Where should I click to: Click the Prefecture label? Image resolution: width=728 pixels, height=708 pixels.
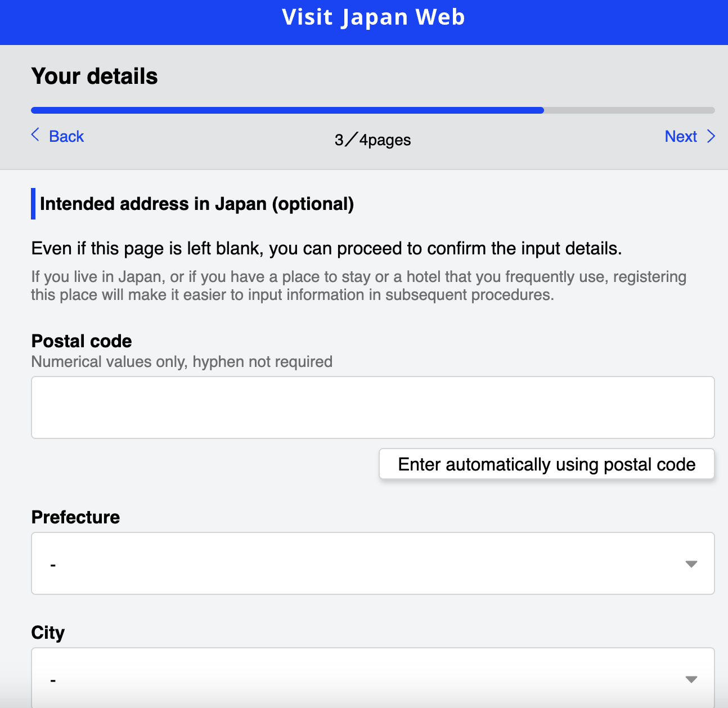click(x=75, y=517)
